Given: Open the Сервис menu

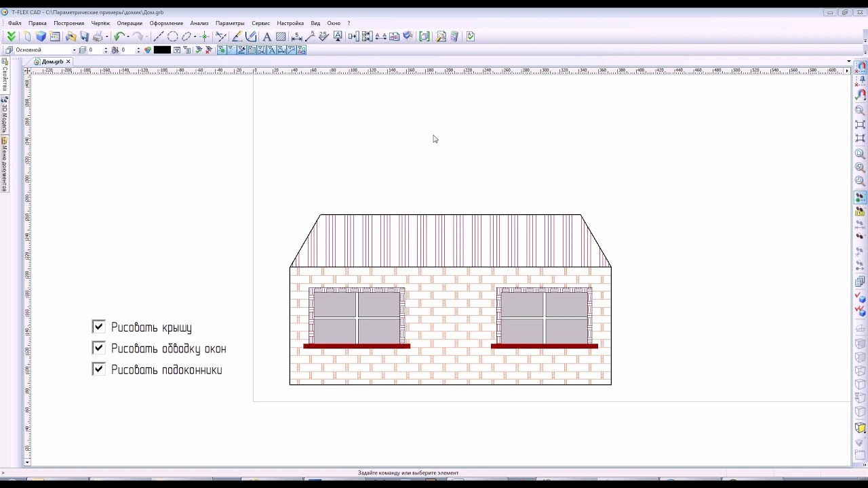Looking at the screenshot, I should (260, 23).
